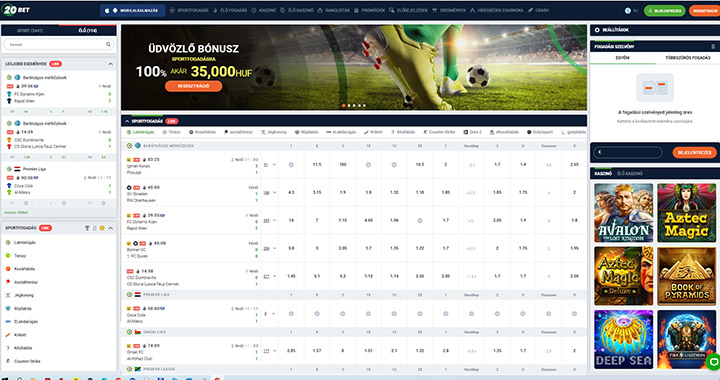This screenshot has width=720, height=380.
Task: Select Kézilabda in left sports list
Action: coord(23,348)
